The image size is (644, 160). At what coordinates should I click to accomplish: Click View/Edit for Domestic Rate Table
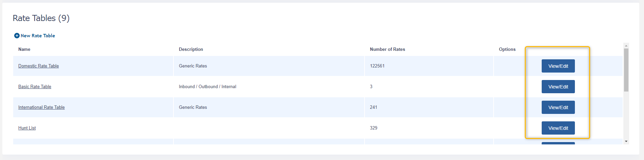coord(558,66)
